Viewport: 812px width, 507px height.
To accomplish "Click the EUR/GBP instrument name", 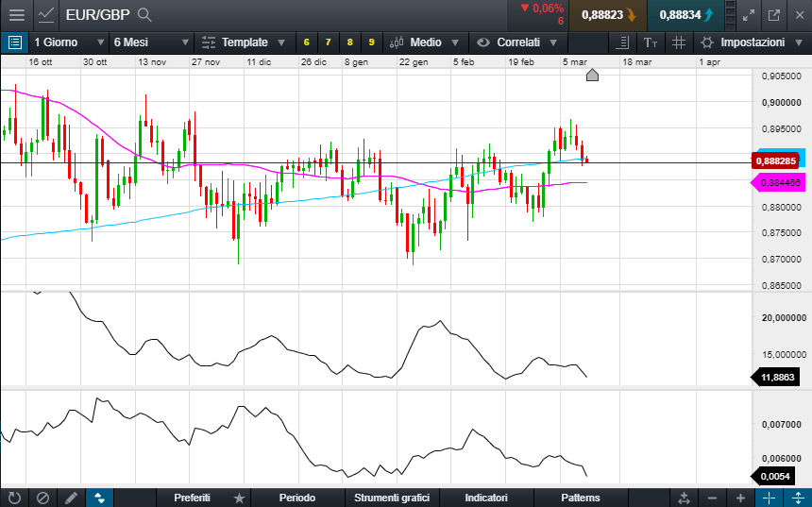I will [x=97, y=15].
